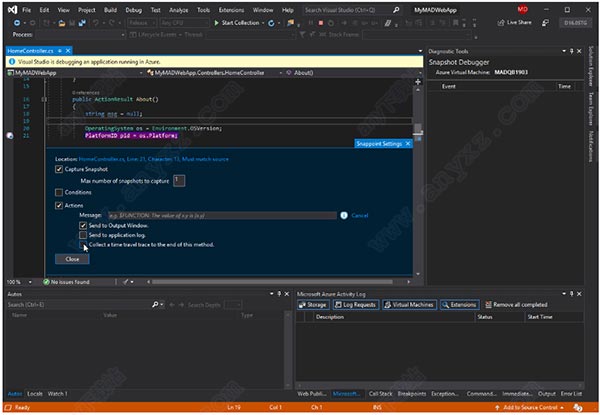Click Add to Source Control
Viewport: 600px width, 415px height.
coord(530,408)
